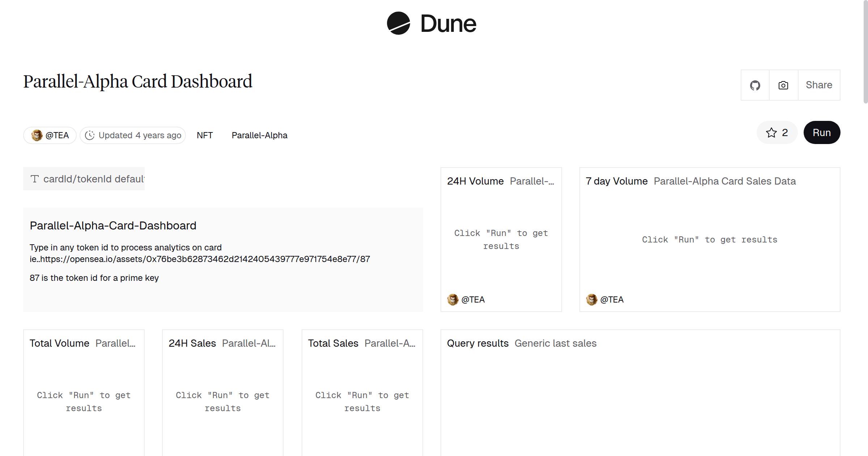Click the clock icon beside Updated 4 years ago

click(x=90, y=135)
